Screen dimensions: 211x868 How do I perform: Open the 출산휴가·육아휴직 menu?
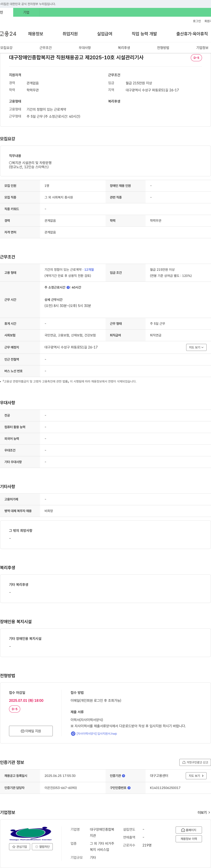click(x=192, y=34)
